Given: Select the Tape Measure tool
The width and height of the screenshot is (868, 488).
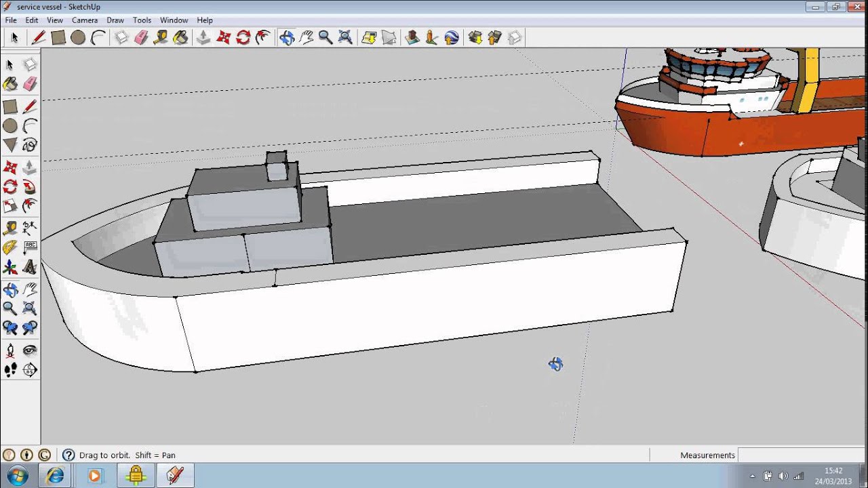Looking at the screenshot, I should pyautogui.click(x=161, y=38).
